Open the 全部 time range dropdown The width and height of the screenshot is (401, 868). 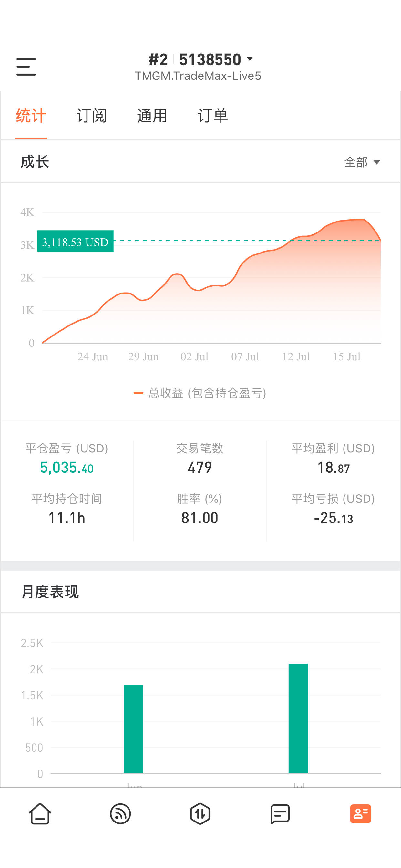362,162
